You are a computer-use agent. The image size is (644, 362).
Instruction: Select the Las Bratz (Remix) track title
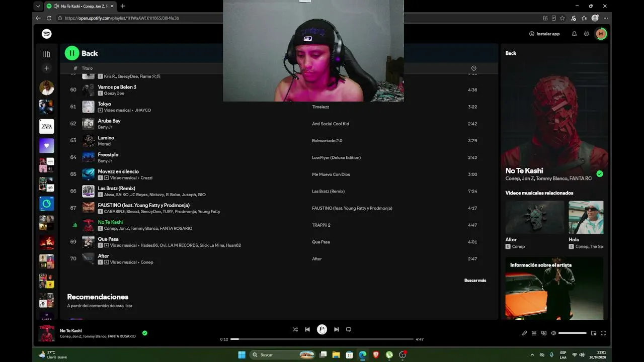pos(116,189)
